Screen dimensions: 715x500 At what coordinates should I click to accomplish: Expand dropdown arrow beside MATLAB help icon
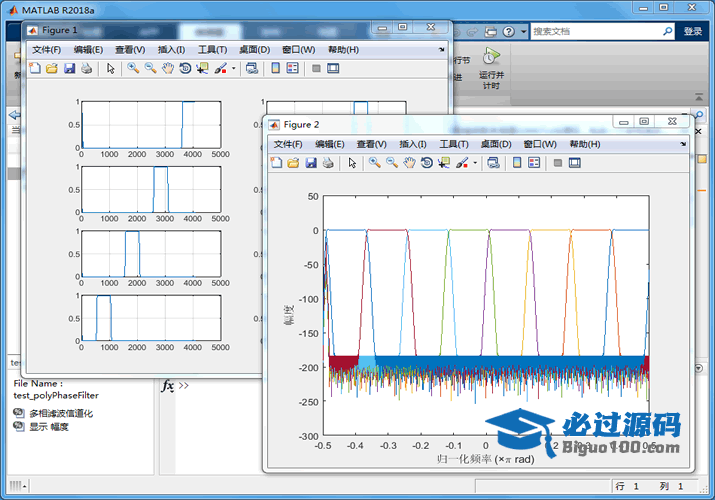click(x=523, y=31)
